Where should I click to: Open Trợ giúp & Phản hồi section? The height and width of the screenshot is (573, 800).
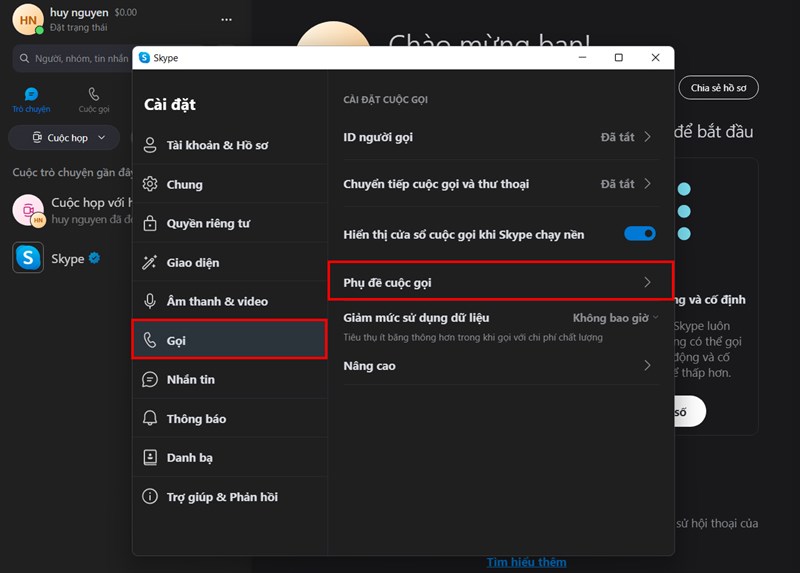pyautogui.click(x=230, y=496)
